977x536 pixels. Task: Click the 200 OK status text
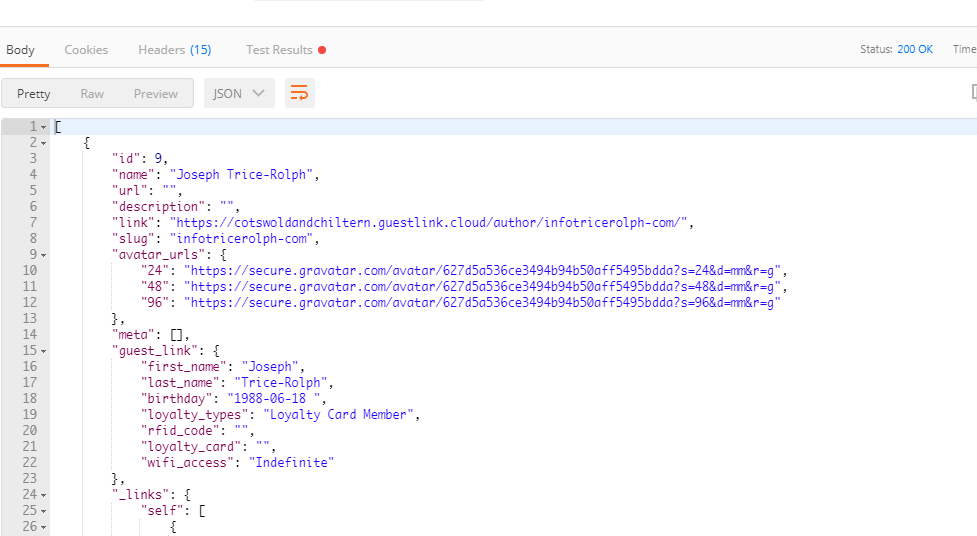click(x=915, y=49)
